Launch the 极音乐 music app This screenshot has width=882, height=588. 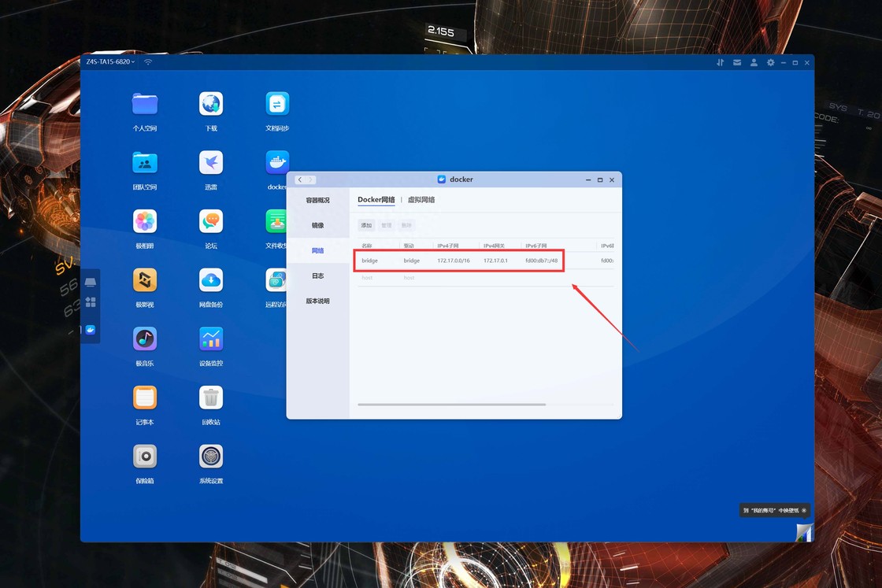(145, 338)
